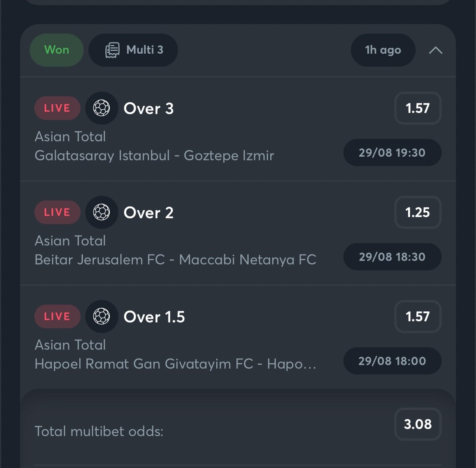This screenshot has height=468, width=476.
Task: Click the soccer ball icon beside Over 2
Action: [x=101, y=212]
